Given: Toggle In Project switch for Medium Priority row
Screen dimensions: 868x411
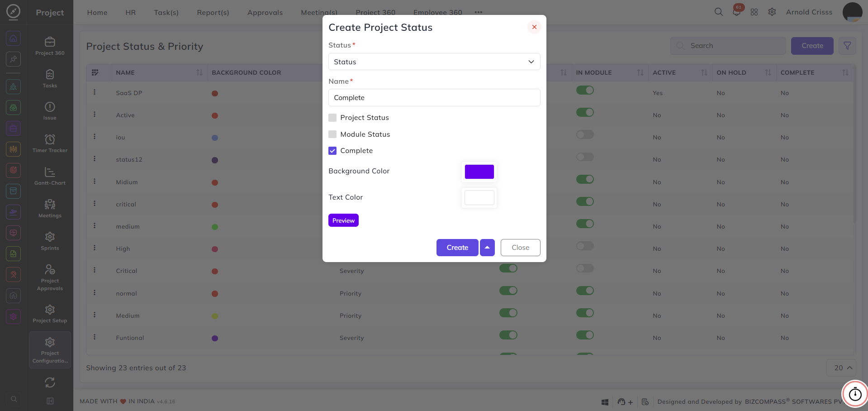Looking at the screenshot, I should pos(508,313).
